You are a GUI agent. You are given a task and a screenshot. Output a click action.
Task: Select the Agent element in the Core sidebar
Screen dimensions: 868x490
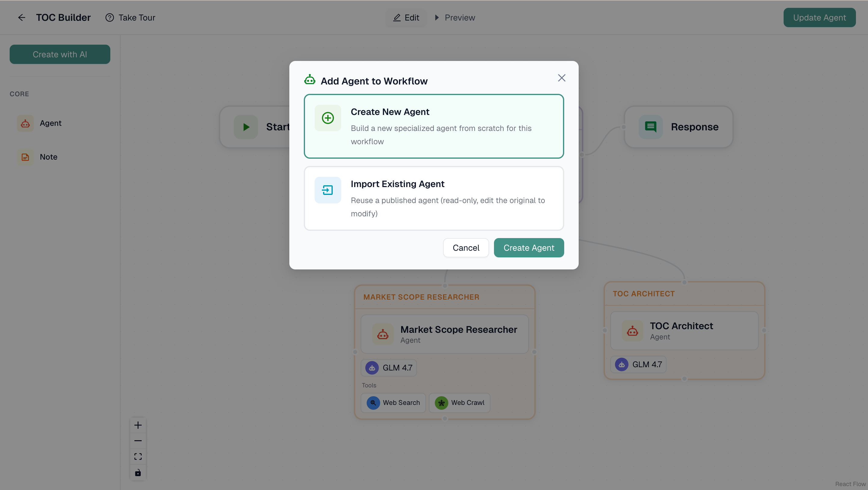tap(51, 123)
